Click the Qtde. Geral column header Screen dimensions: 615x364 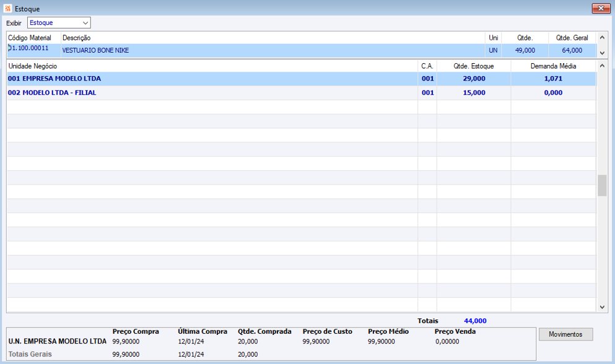(x=572, y=38)
